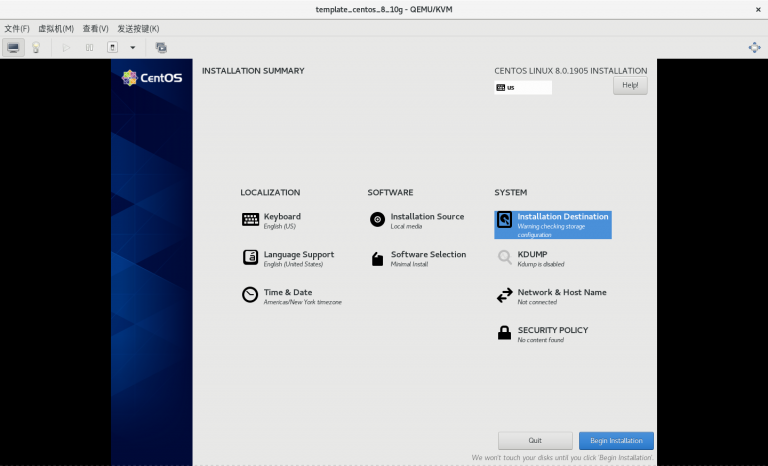Pause the virtual machine

89,48
